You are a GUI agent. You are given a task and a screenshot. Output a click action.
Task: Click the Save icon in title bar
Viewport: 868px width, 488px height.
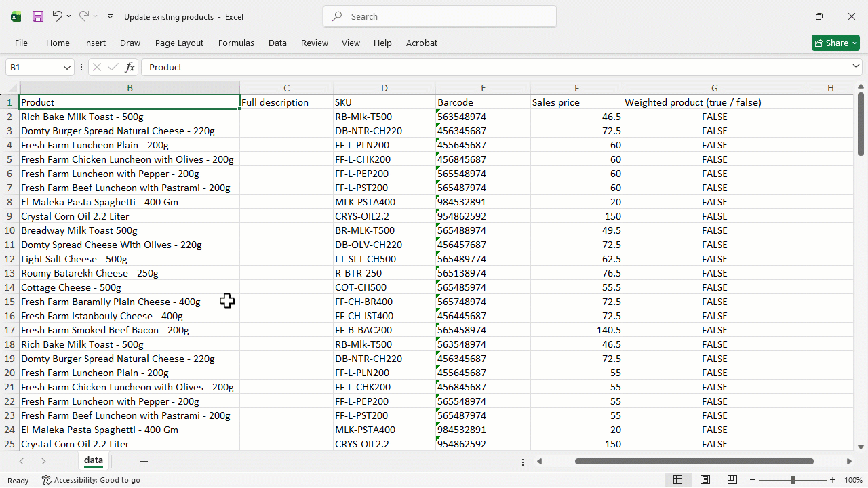tap(38, 16)
